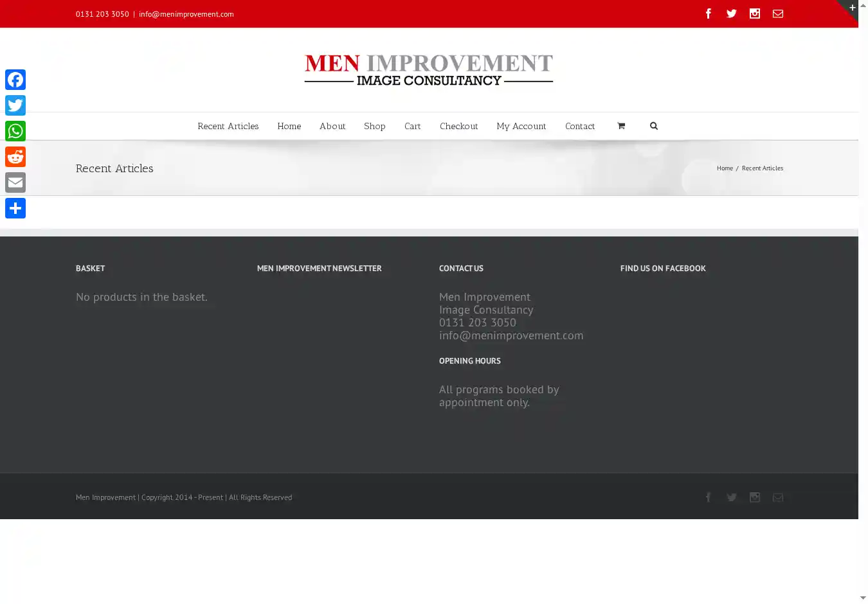
Task: Select About in the navigation menu
Action: click(332, 127)
